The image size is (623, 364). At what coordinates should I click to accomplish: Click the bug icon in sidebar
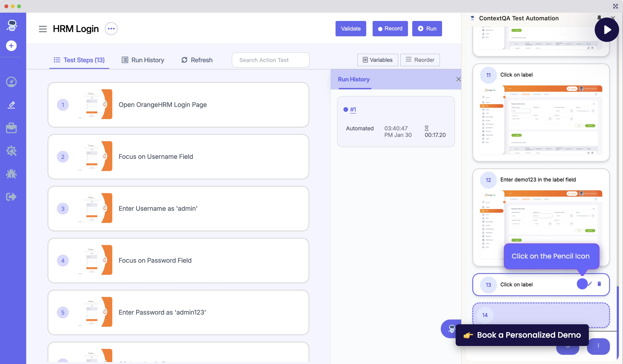click(x=11, y=174)
